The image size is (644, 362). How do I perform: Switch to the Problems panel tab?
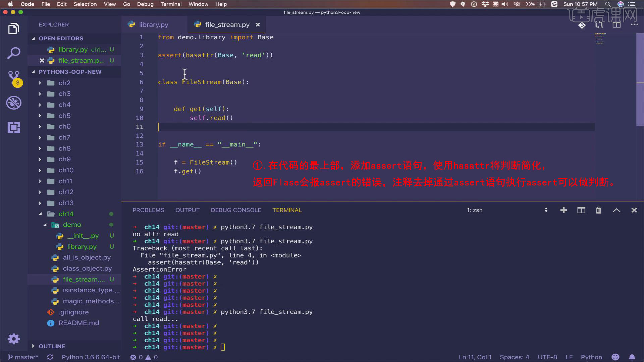[x=148, y=210]
